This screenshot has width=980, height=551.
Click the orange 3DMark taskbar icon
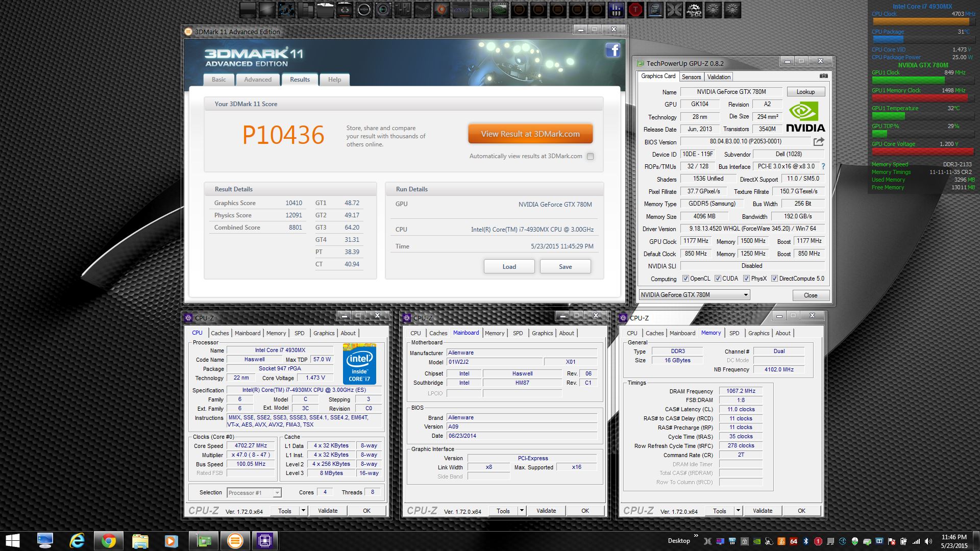point(235,540)
